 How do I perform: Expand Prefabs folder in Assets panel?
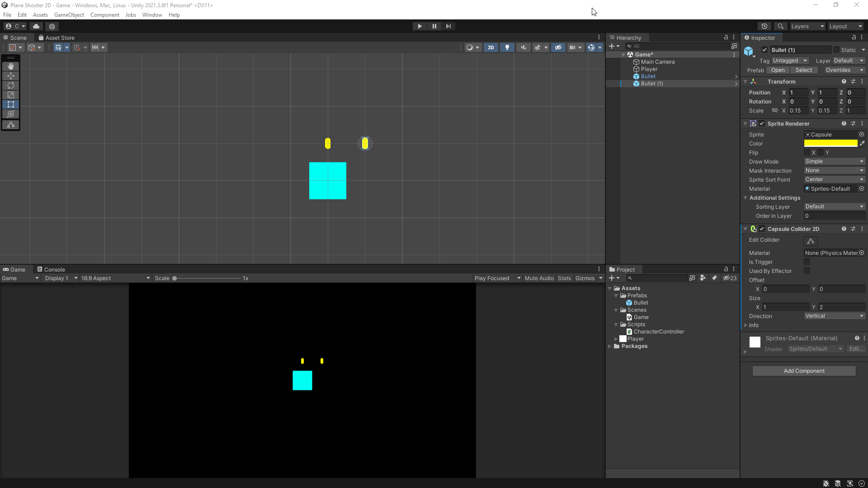(x=616, y=296)
